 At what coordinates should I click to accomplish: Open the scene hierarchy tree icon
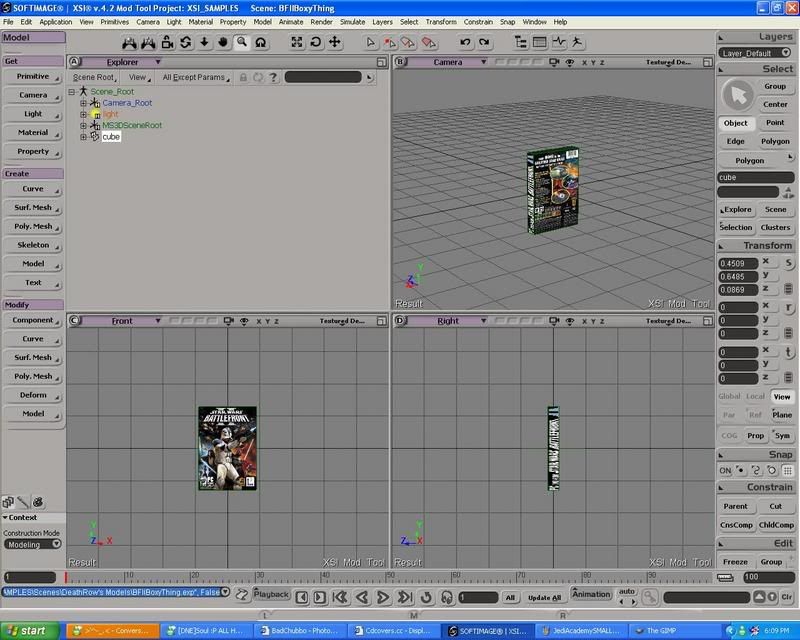(520, 42)
